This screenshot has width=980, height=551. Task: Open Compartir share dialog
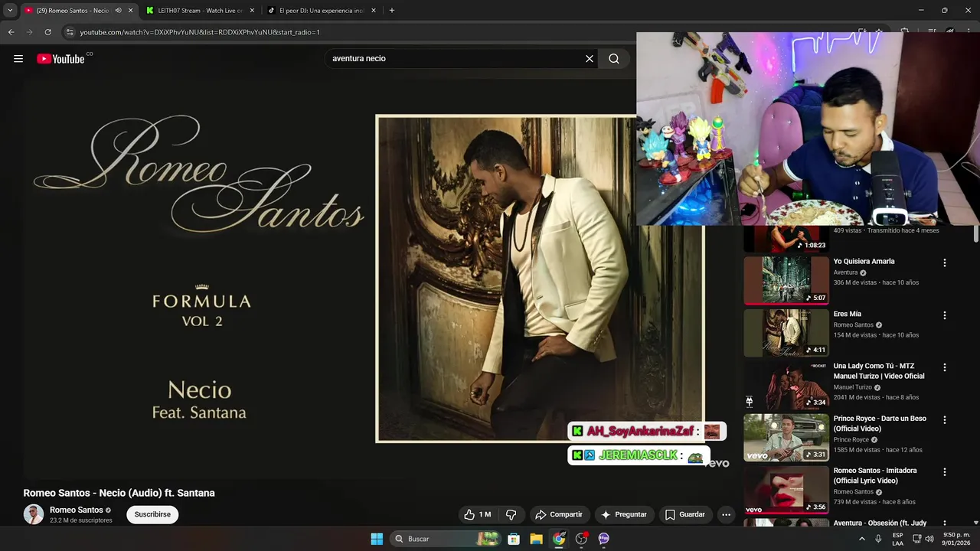click(558, 514)
